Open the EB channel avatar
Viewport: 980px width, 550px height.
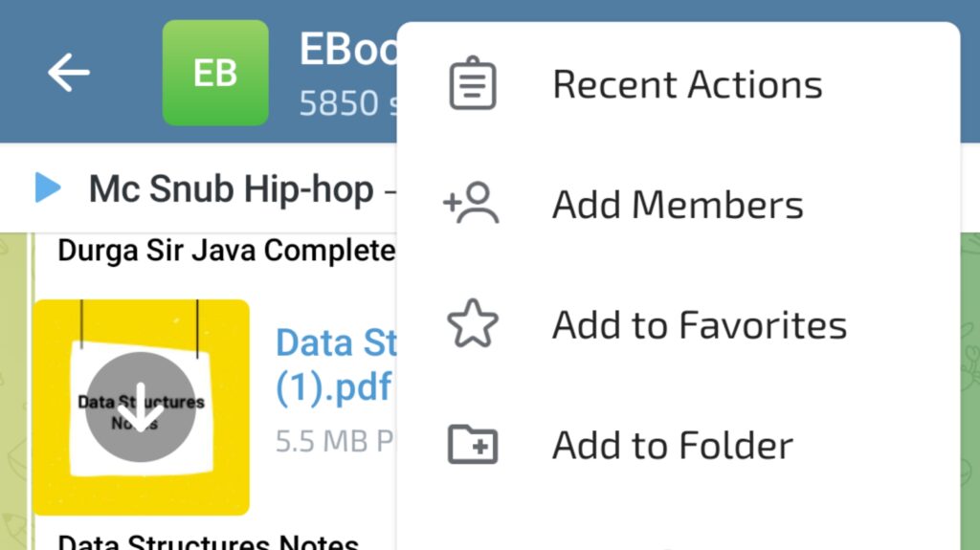tap(215, 73)
